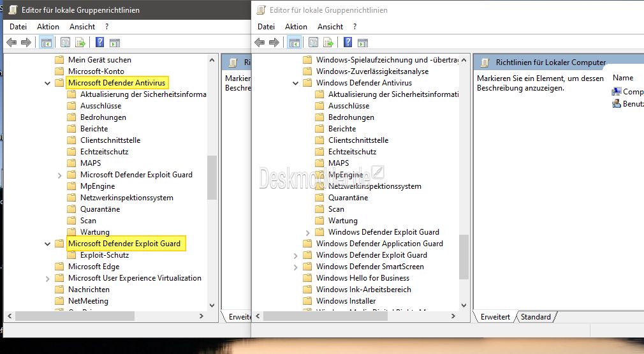644x354 pixels.
Task: Collapse Microsoft Defender Antivirus node
Action: pos(47,83)
